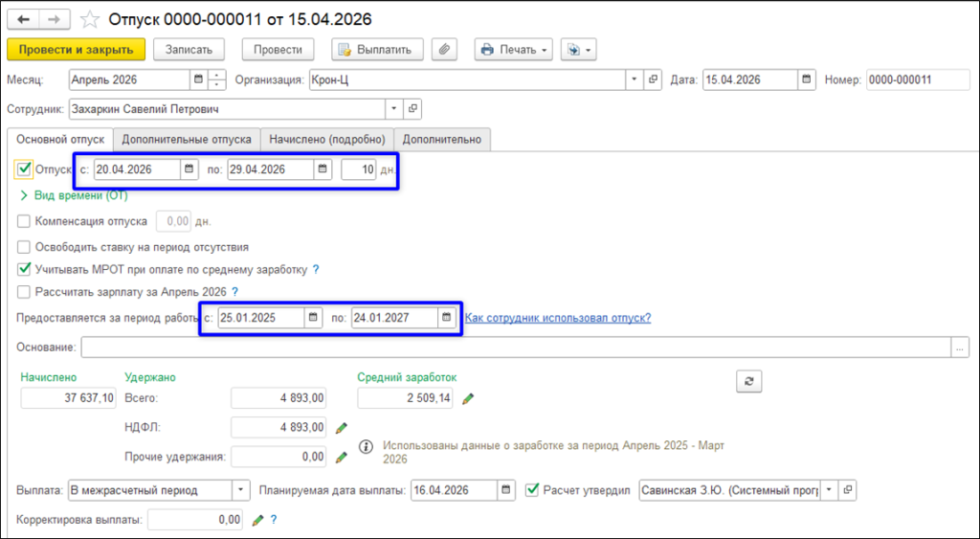Image resolution: width=980 pixels, height=539 pixels.
Task: Click refresh recalculate icon near Средний заработок
Action: pyautogui.click(x=748, y=381)
